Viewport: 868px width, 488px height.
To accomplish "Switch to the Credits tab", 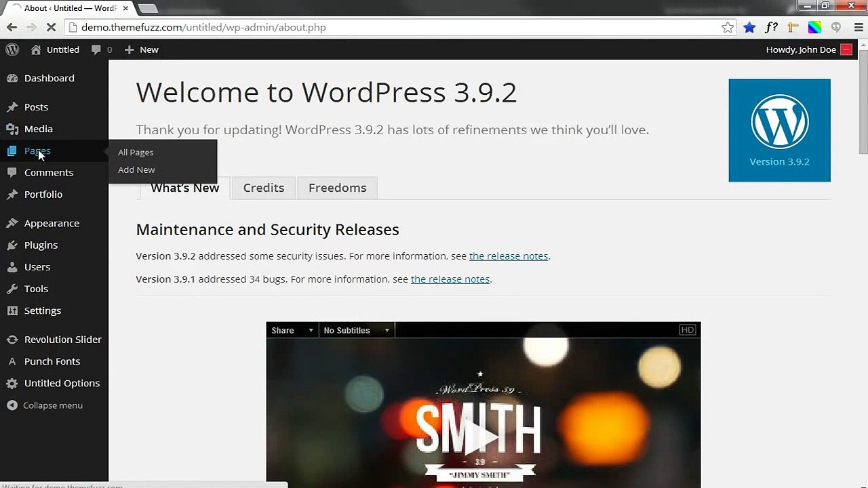I will point(264,188).
